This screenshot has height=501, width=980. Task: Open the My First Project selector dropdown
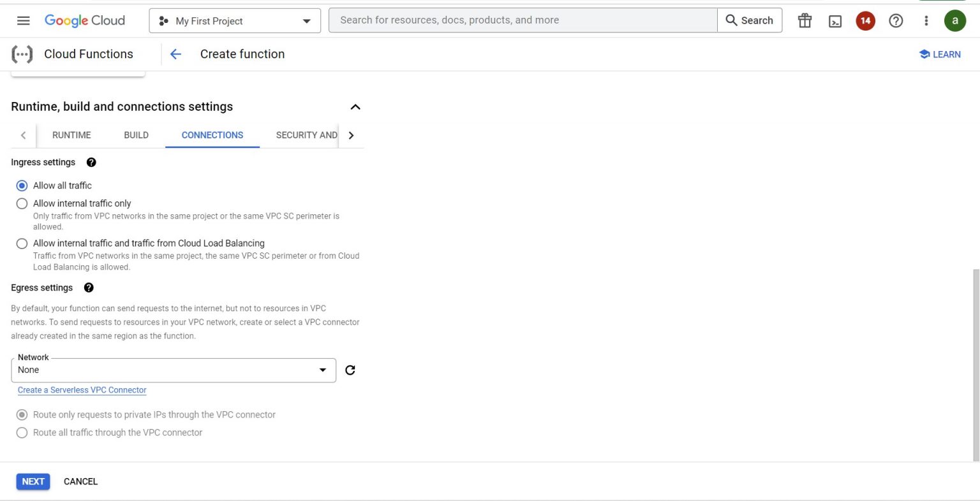(x=235, y=20)
